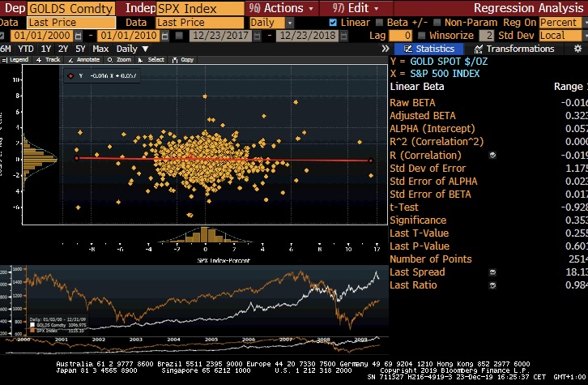Click the Last P-Value row
588x385 pixels.
(x=488, y=246)
